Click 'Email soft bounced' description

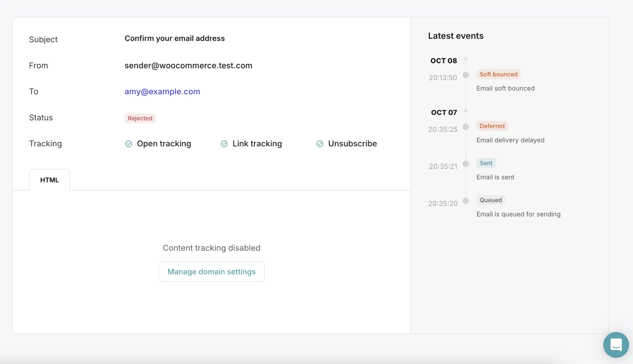pos(506,89)
